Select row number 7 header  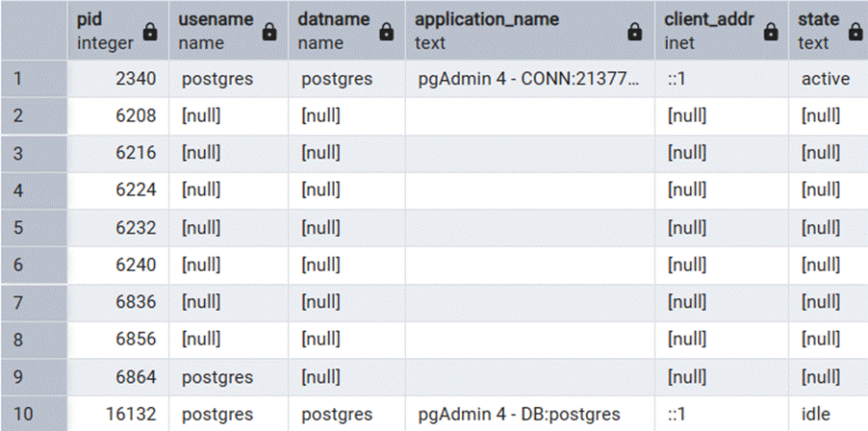click(x=34, y=302)
